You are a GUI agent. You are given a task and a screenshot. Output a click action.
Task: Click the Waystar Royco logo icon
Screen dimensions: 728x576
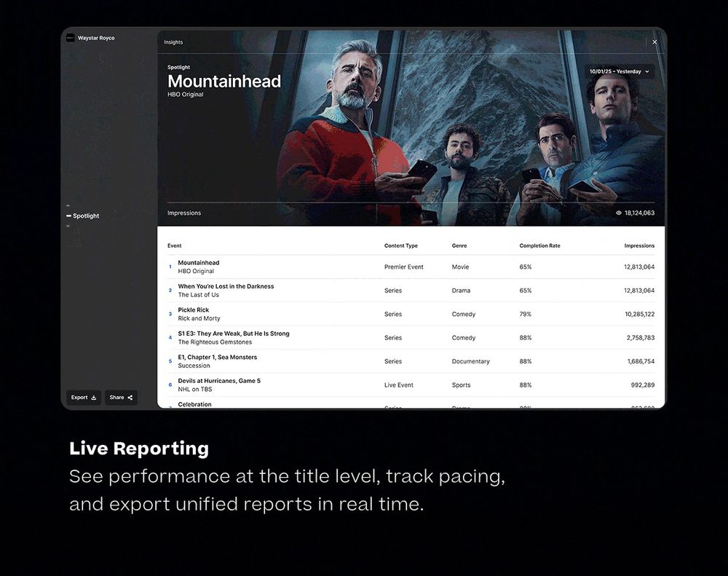click(x=71, y=38)
